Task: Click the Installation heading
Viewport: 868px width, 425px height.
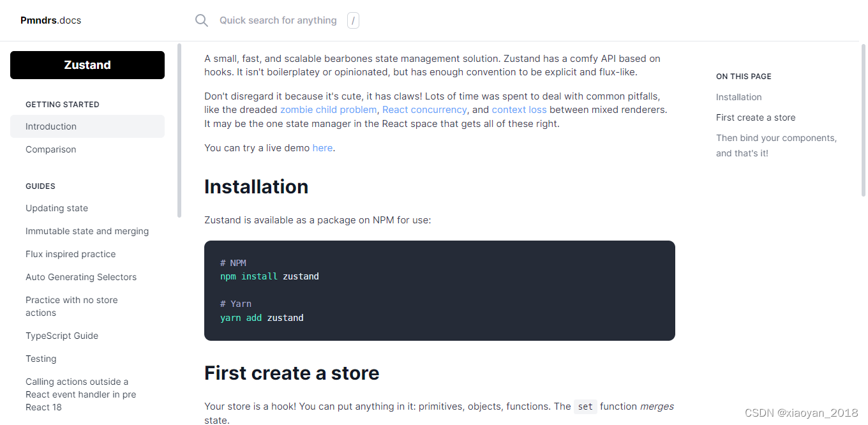Action: (257, 186)
